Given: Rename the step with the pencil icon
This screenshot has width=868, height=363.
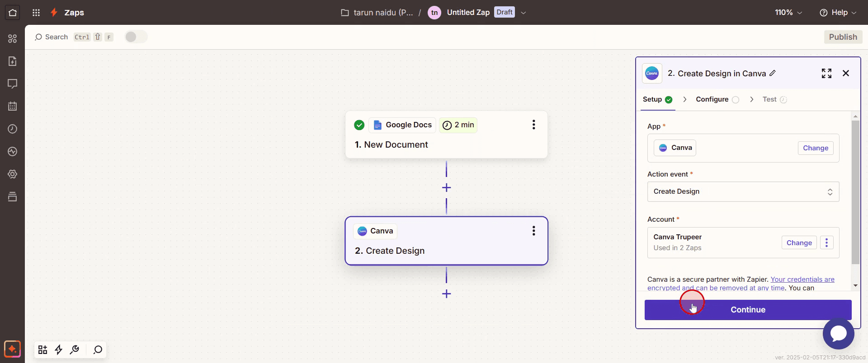Looking at the screenshot, I should click(773, 73).
